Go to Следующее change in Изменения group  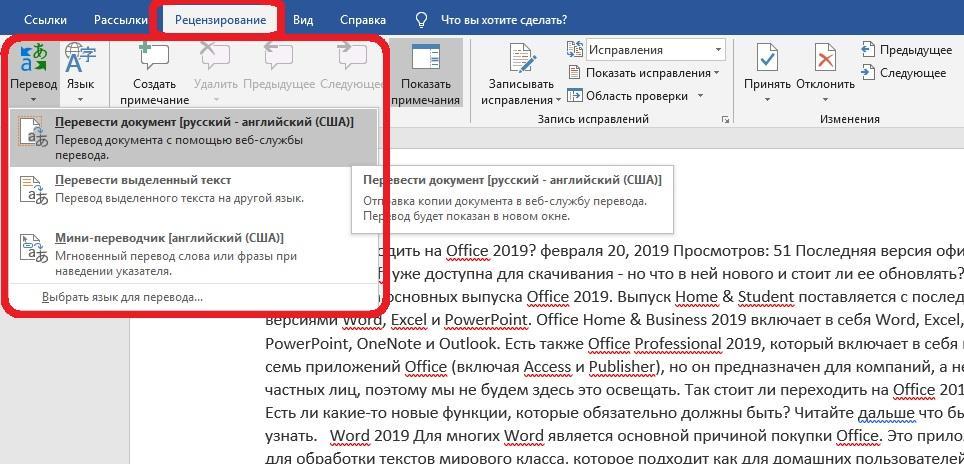coord(904,73)
